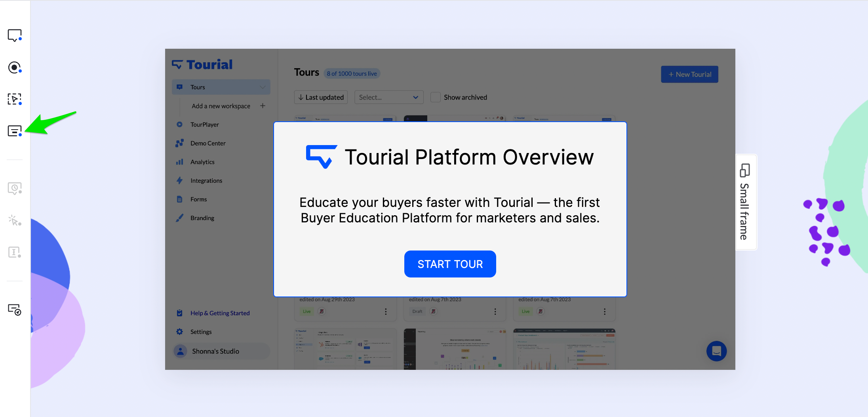The image size is (868, 417).
Task: Enable the Show archived checkbox
Action: tap(435, 98)
